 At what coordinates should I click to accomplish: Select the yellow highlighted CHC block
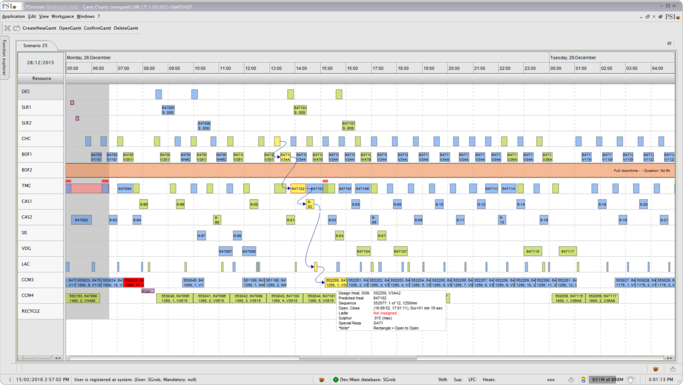point(277,141)
